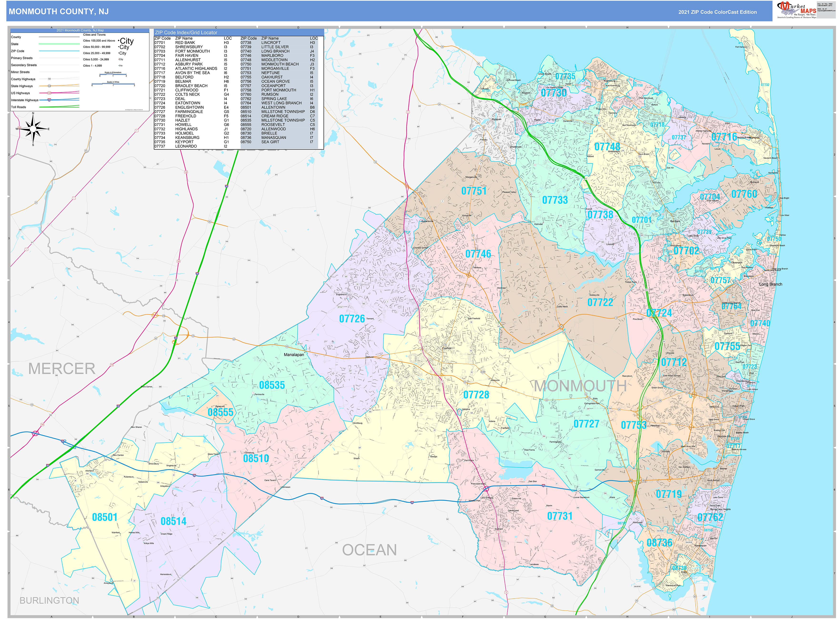Viewport: 840px width, 619px height.
Task: Click blue '07762' ZIP label on map
Action: coord(710,517)
